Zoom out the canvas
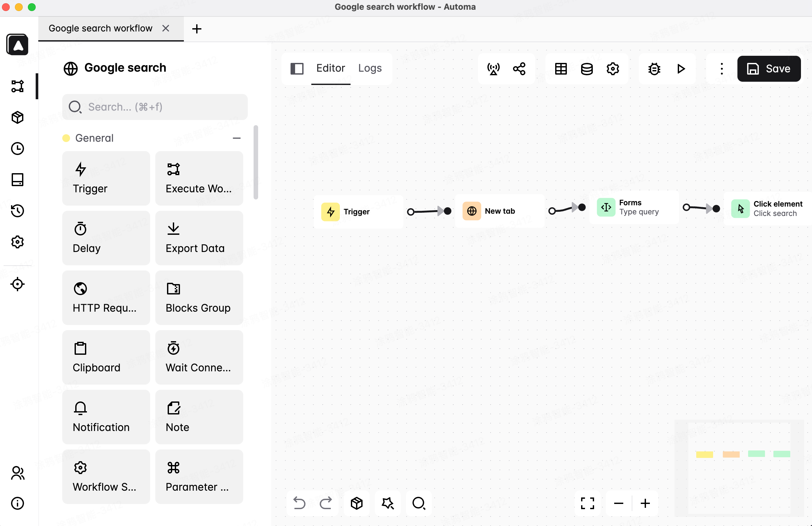This screenshot has width=812, height=526. (x=618, y=503)
